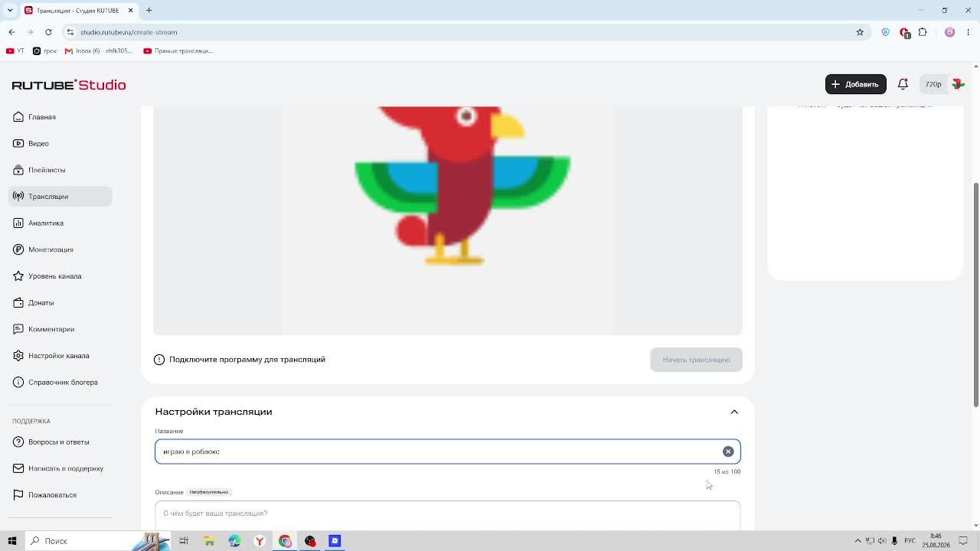Click the Справочник блогера icon

18,382
